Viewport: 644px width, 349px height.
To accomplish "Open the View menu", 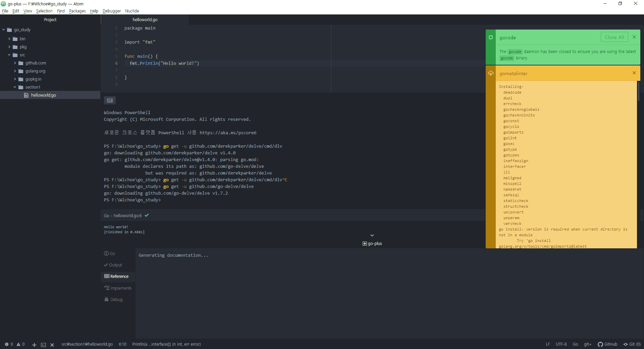I will tap(28, 11).
